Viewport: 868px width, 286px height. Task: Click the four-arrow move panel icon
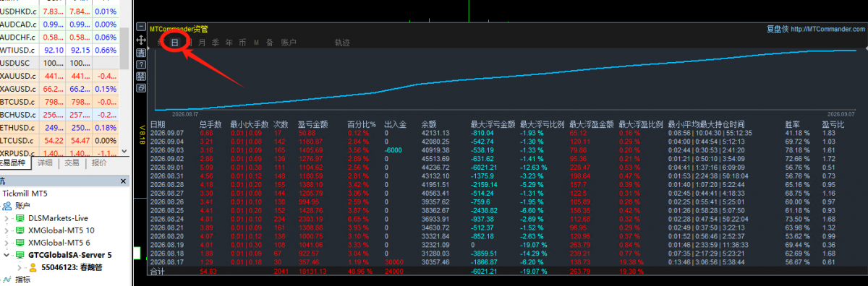point(141,41)
